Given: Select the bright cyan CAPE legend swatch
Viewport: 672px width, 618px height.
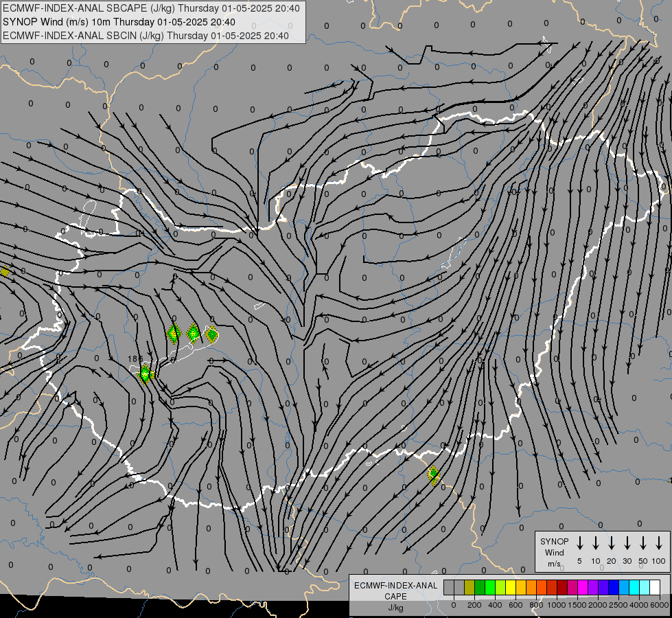Looking at the screenshot, I should [634, 587].
